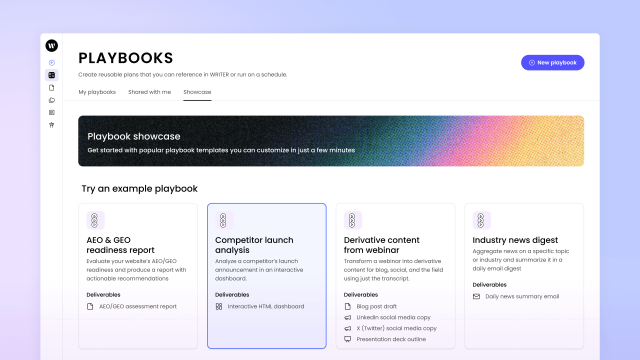The height and width of the screenshot is (360, 640).
Task: Click the bottom sidebar icon below the library icon
Action: pos(51,125)
